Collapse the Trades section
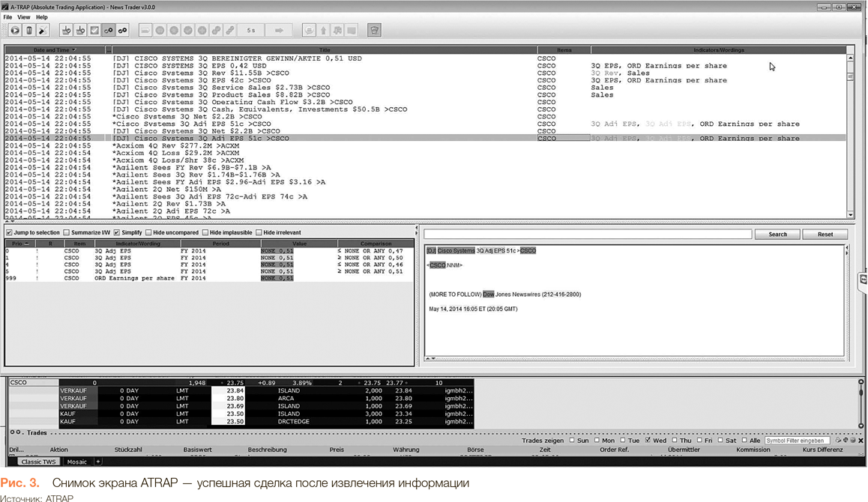Image resolution: width=868 pixels, height=502 pixels. coord(14,432)
